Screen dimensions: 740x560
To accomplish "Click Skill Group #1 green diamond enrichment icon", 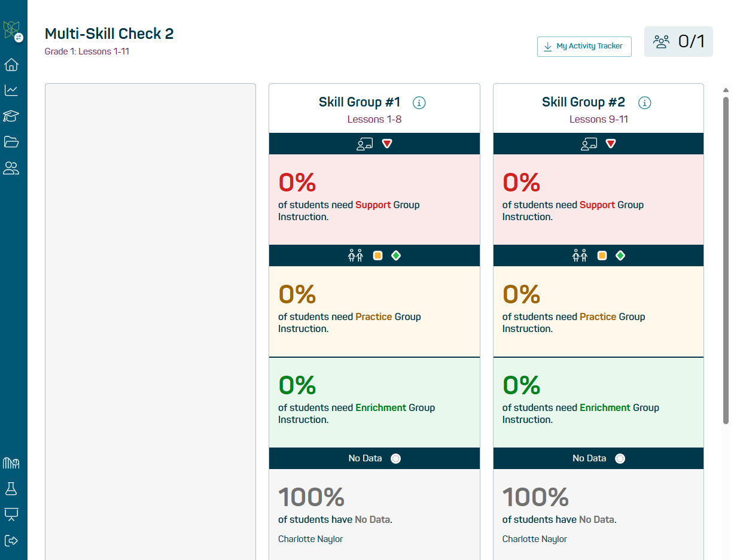I will click(396, 255).
